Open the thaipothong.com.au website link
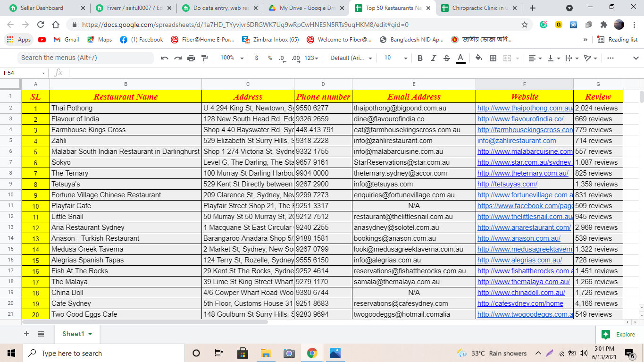This screenshot has height=362, width=644. (x=525, y=108)
